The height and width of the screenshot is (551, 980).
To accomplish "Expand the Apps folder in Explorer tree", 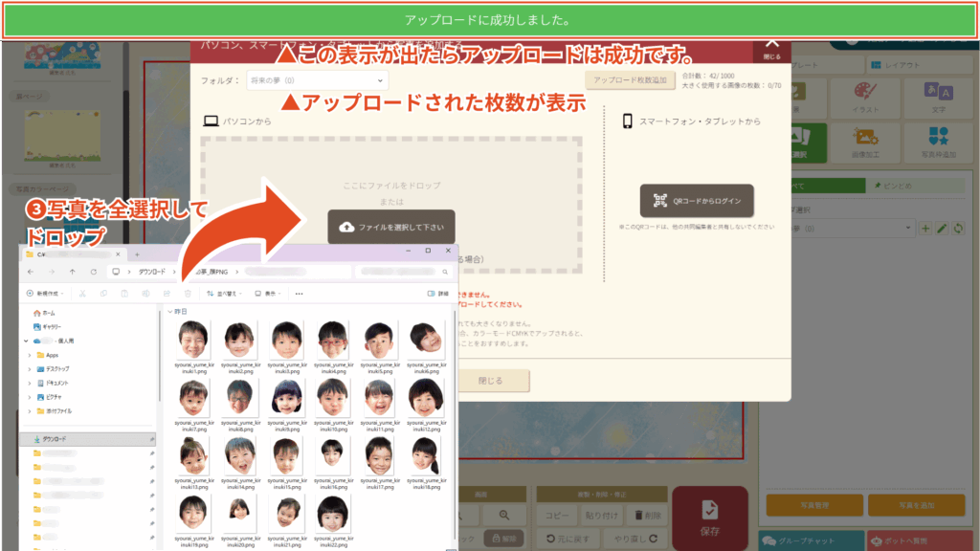I will coord(30,355).
